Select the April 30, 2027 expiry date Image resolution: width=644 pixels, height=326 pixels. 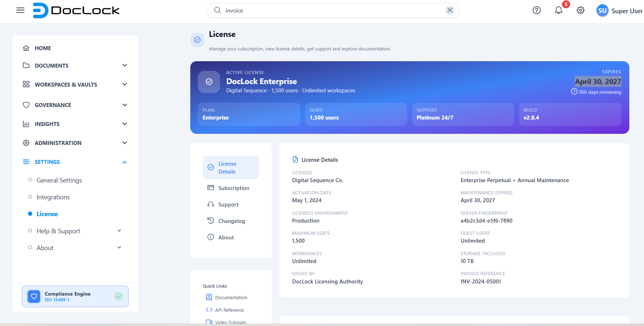coord(598,82)
